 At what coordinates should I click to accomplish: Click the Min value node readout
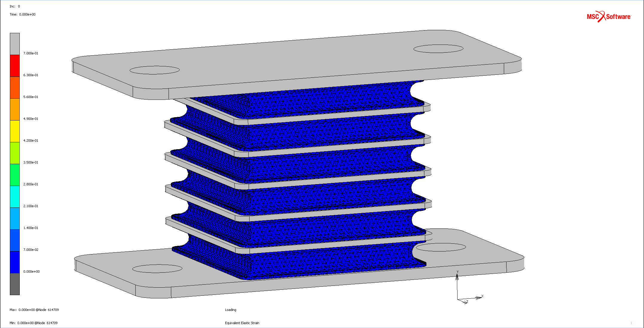click(x=33, y=323)
